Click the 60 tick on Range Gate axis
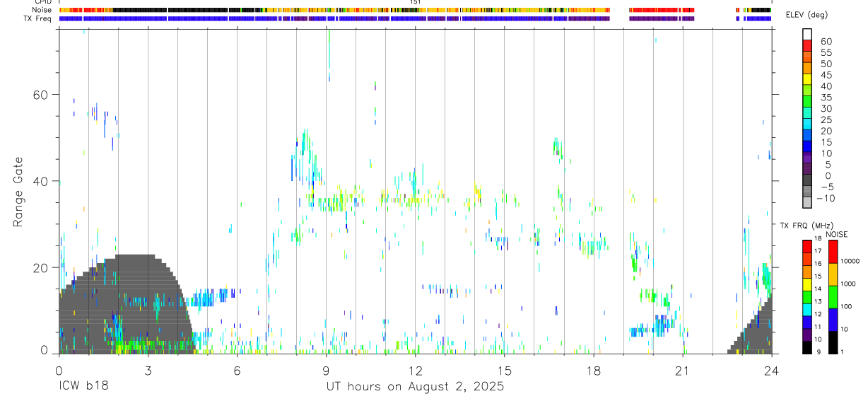The image size is (868, 401). (x=41, y=95)
